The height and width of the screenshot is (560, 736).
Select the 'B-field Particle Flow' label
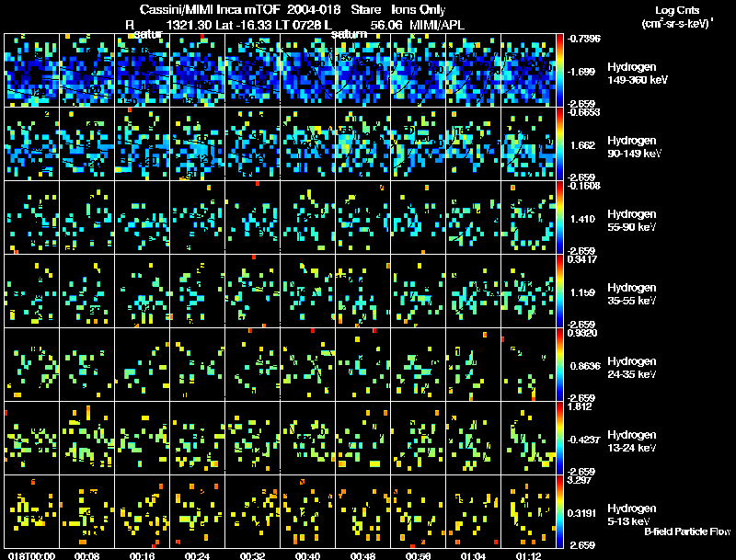pos(687,531)
